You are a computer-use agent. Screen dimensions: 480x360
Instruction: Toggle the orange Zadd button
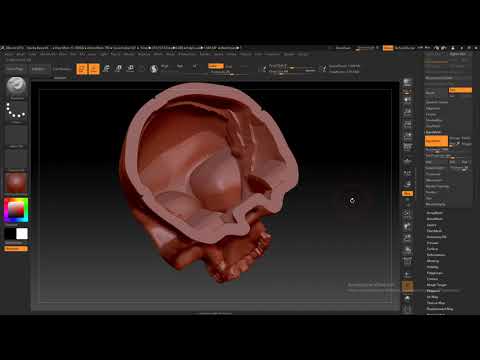216,66
